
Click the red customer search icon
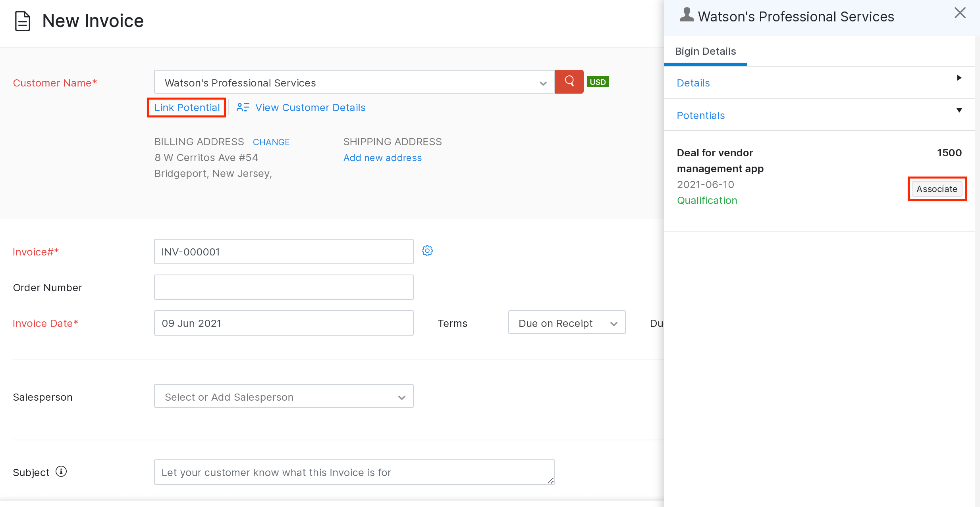point(569,82)
